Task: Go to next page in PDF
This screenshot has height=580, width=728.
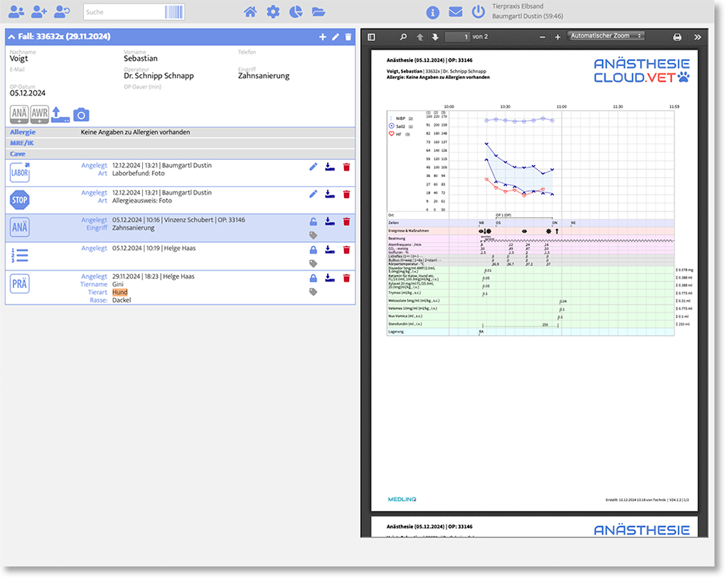Action: pos(435,36)
